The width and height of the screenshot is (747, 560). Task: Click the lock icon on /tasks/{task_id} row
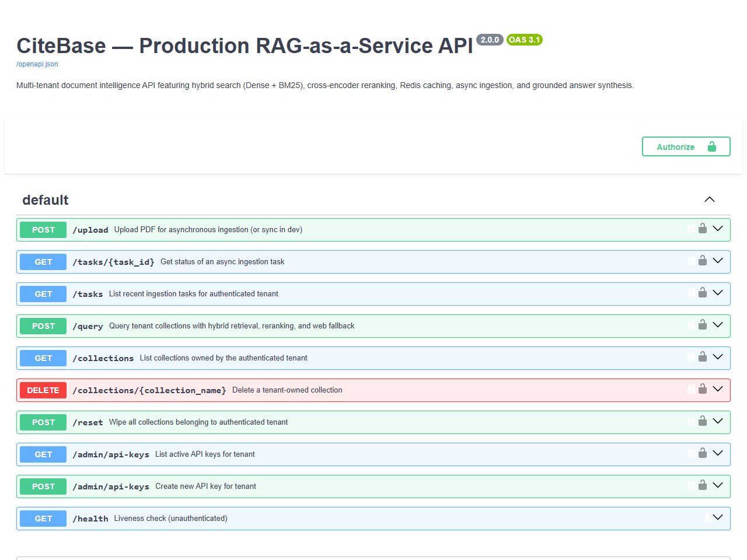point(703,261)
